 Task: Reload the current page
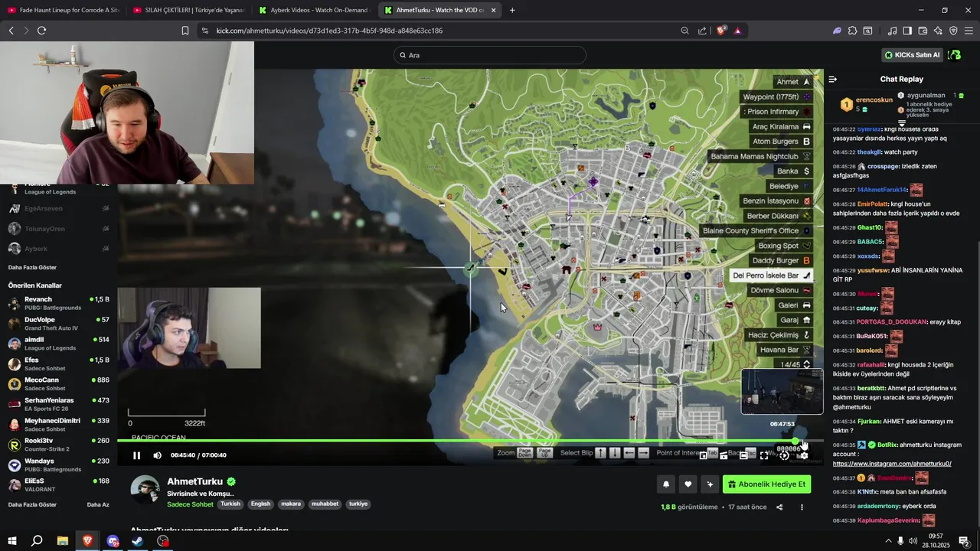coord(41,31)
